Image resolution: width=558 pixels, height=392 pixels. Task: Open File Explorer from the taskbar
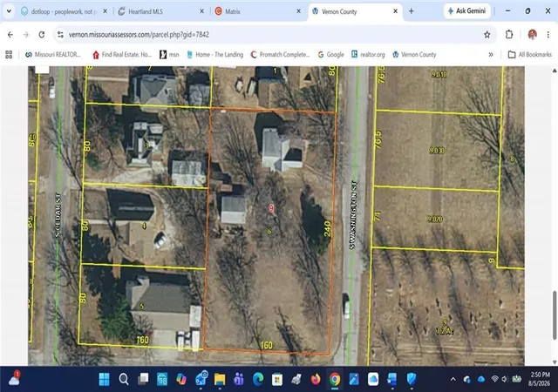point(220,379)
